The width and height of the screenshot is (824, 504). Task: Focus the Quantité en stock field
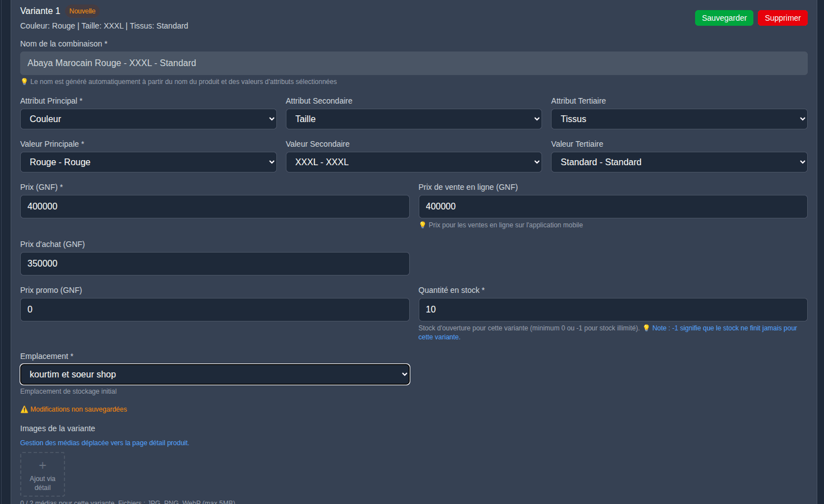(x=613, y=310)
